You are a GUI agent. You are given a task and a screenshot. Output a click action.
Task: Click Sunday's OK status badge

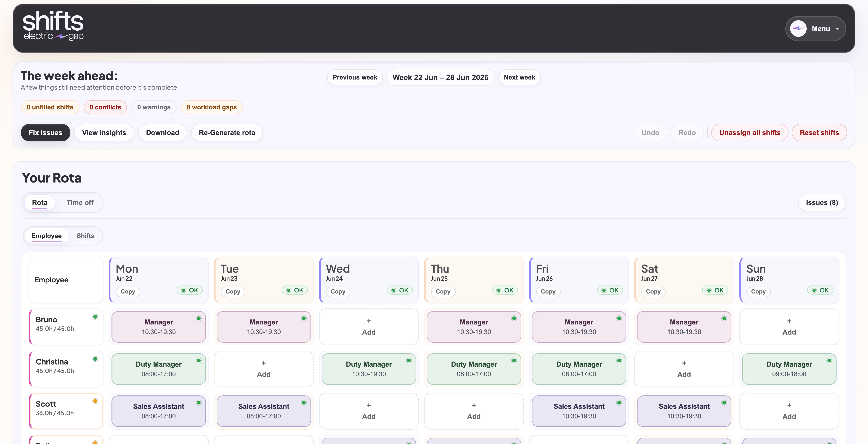821,290
